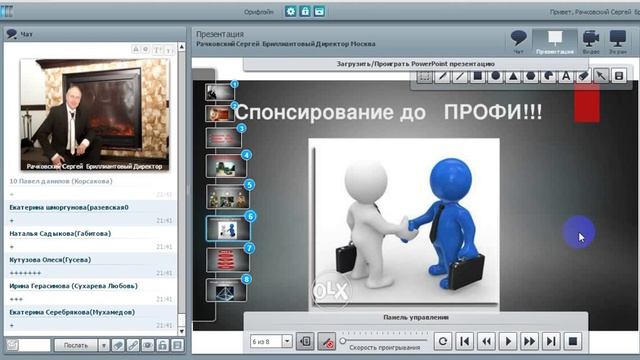The width and height of the screenshot is (640, 360).
Task: Click the chat message input field
Action: coord(35,345)
